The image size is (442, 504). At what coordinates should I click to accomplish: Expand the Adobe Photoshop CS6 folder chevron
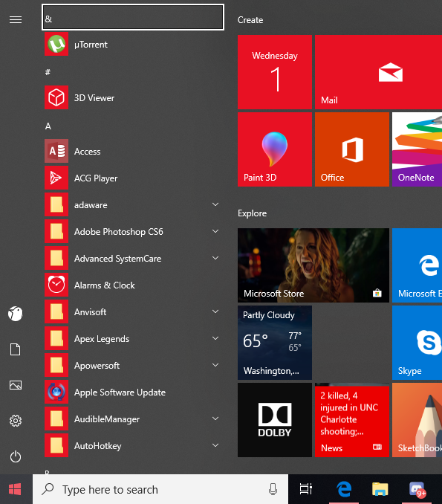point(215,231)
